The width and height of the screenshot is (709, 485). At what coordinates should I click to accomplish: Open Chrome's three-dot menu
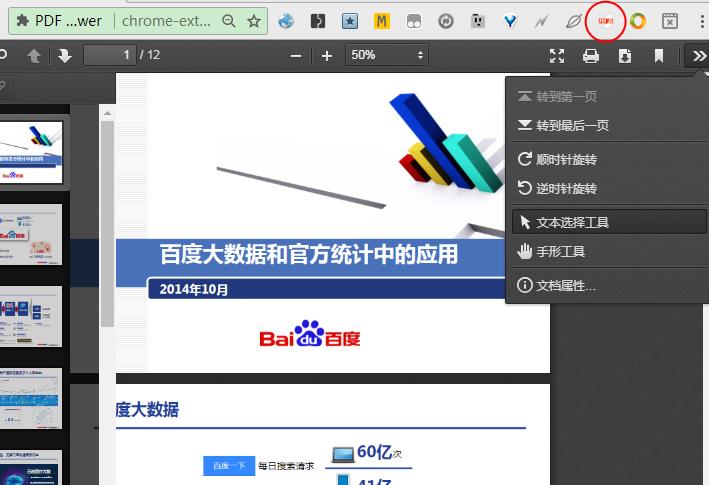(701, 21)
